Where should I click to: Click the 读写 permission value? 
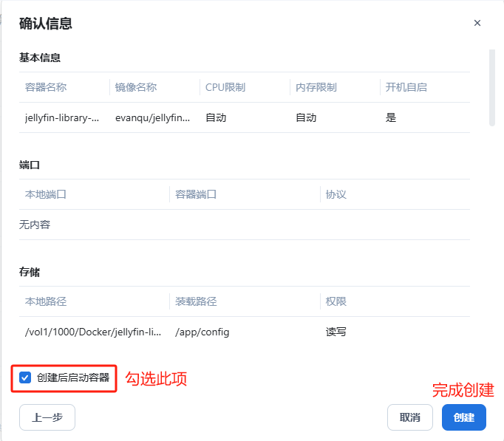(x=336, y=332)
